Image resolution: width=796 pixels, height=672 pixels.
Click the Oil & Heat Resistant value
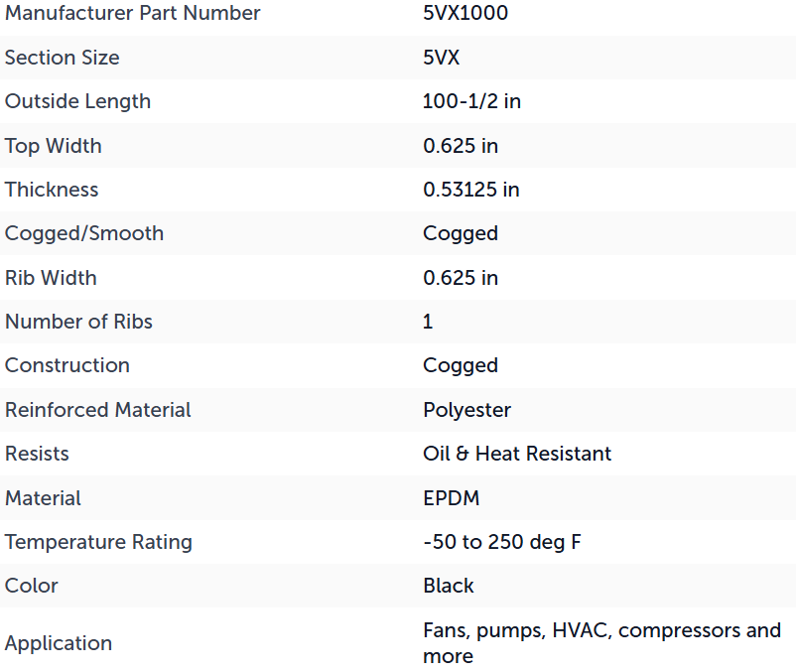click(x=517, y=454)
